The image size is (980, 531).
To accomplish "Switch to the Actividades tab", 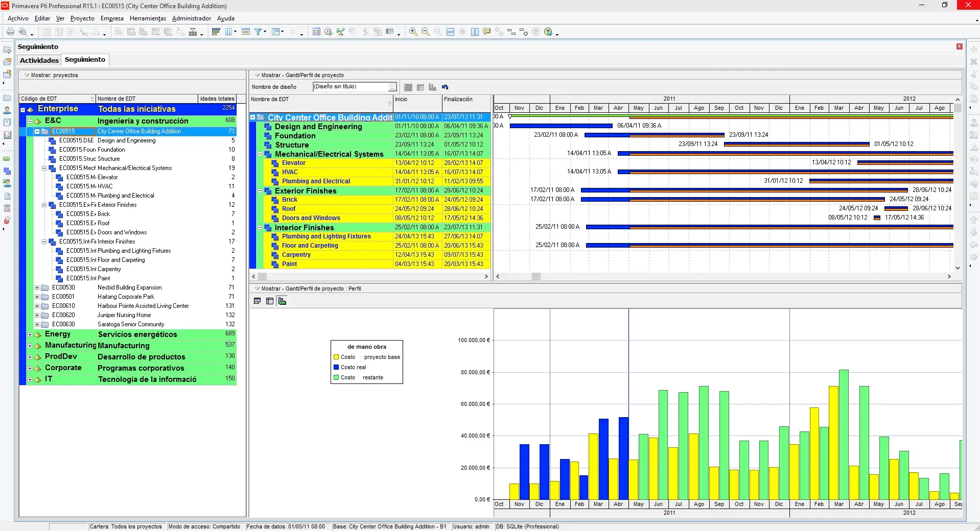I will point(39,60).
